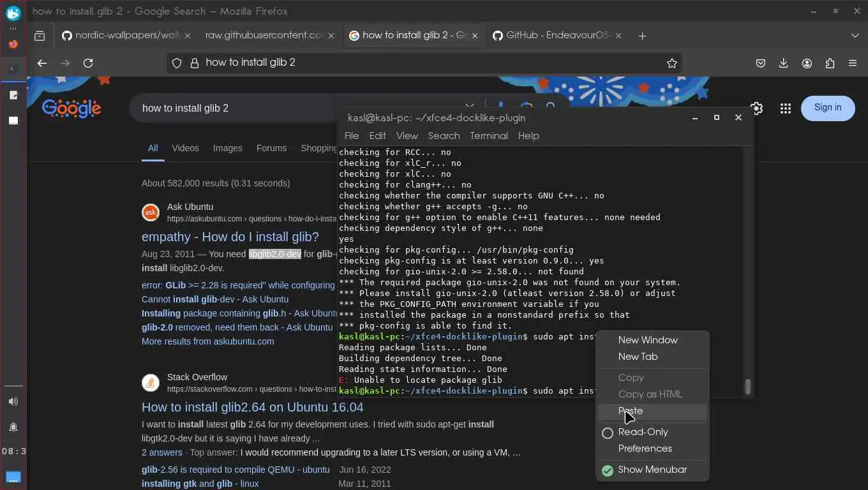Switch to Forums search results
The height and width of the screenshot is (490, 868).
[271, 149]
